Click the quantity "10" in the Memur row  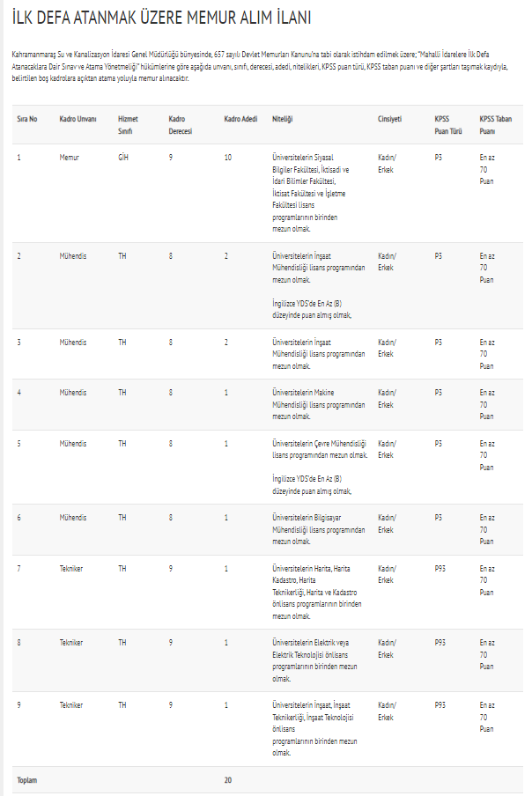(228, 157)
